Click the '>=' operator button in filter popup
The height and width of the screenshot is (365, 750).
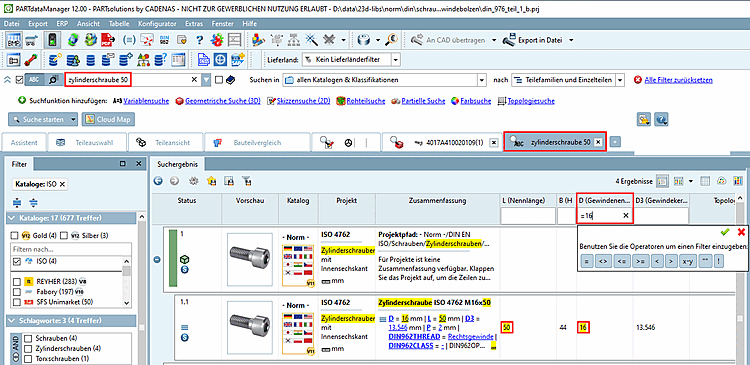(640, 261)
